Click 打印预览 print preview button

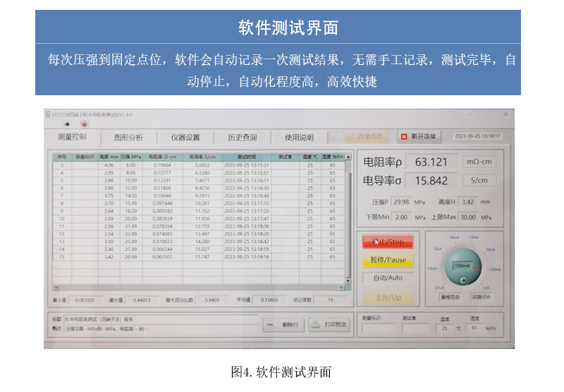click(x=328, y=324)
